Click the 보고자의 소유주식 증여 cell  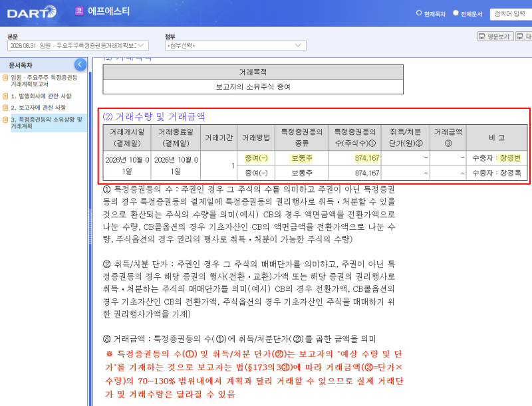(x=253, y=87)
